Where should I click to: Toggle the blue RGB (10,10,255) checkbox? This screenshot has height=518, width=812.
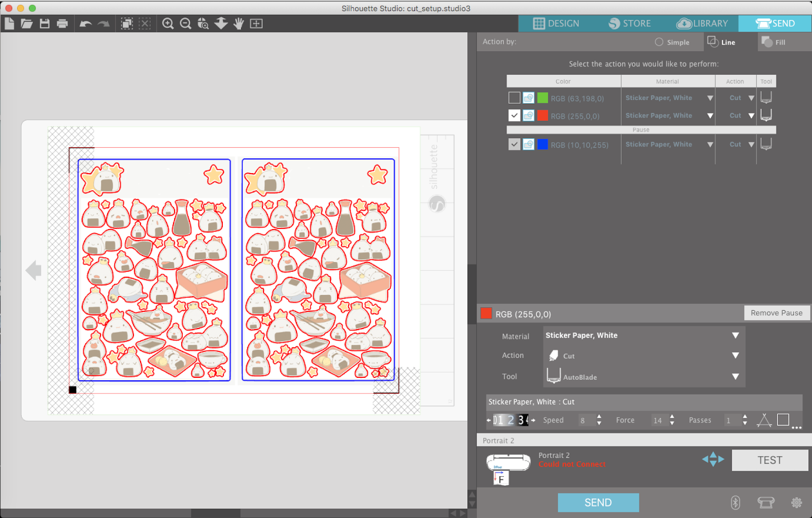coord(514,144)
